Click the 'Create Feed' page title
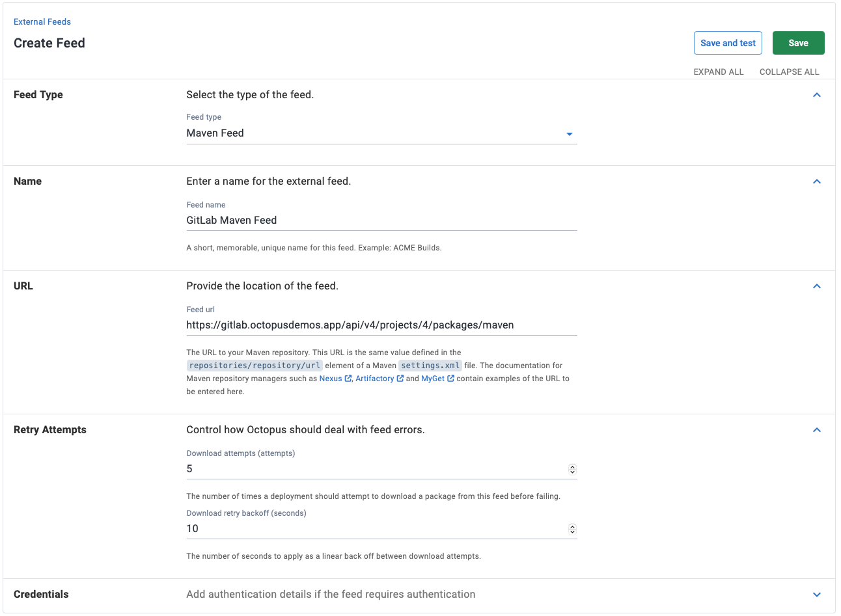This screenshot has height=616, width=841. coord(49,43)
